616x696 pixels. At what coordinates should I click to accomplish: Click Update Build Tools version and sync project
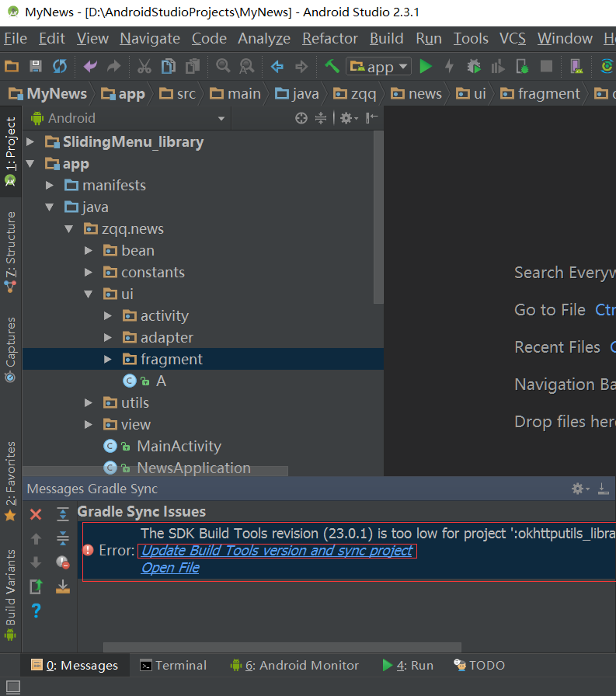coord(277,551)
